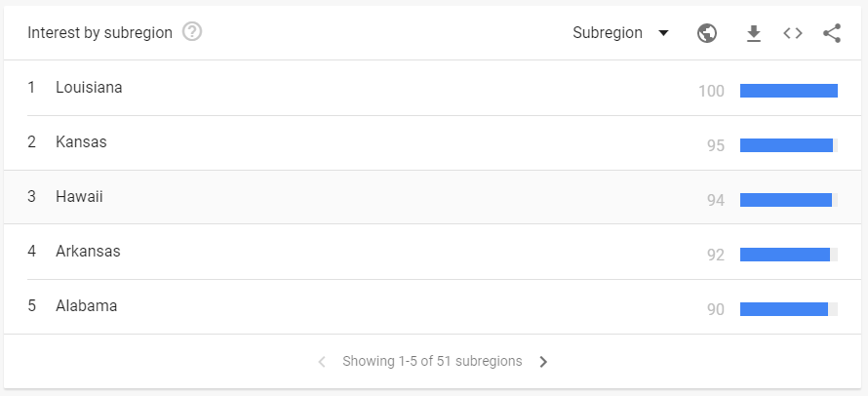
Task: Click the Hawaii value 94
Action: pos(715,200)
